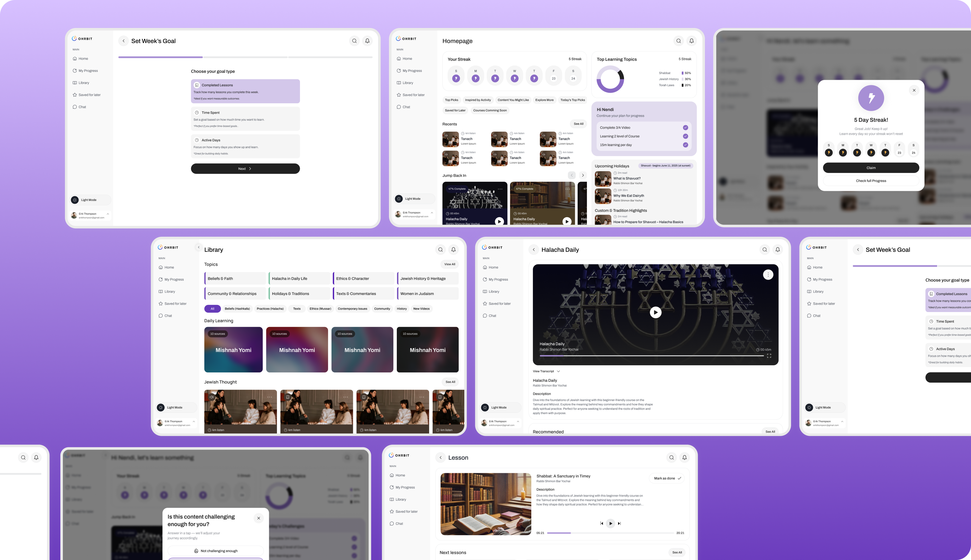Play the large Halacha Daily video

655,312
